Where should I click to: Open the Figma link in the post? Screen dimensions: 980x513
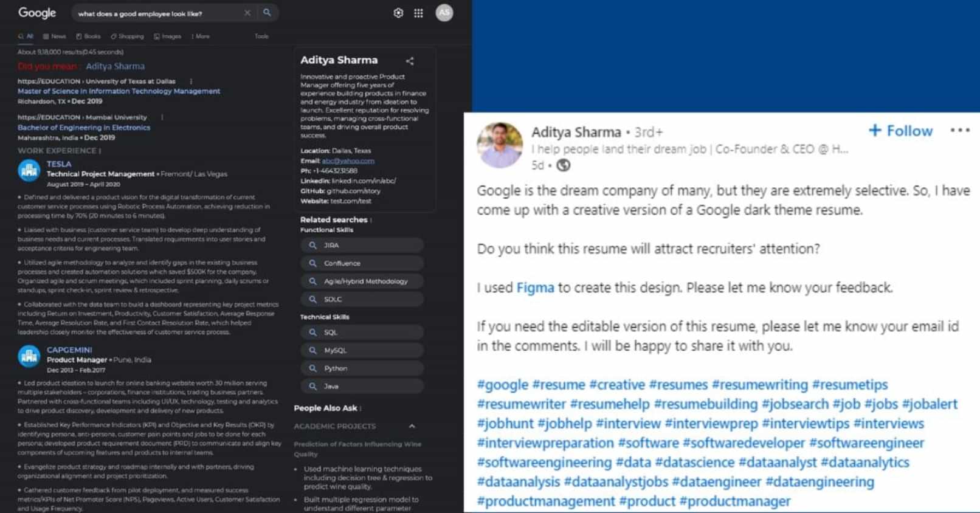click(x=536, y=287)
